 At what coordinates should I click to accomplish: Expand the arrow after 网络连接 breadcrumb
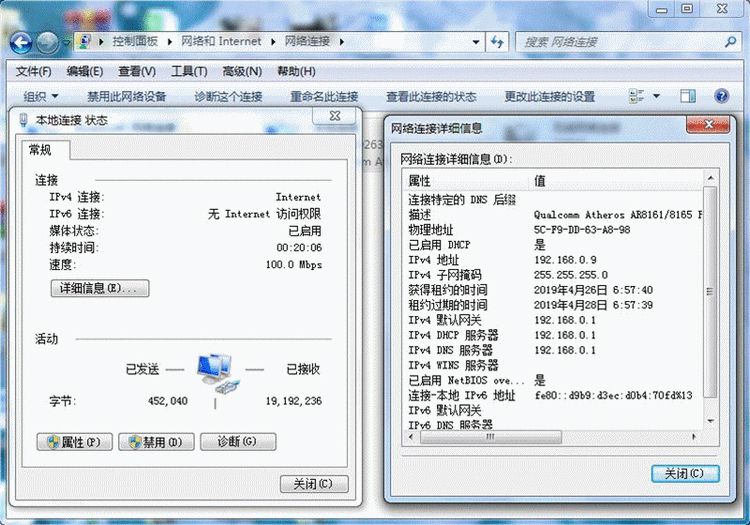[x=342, y=42]
